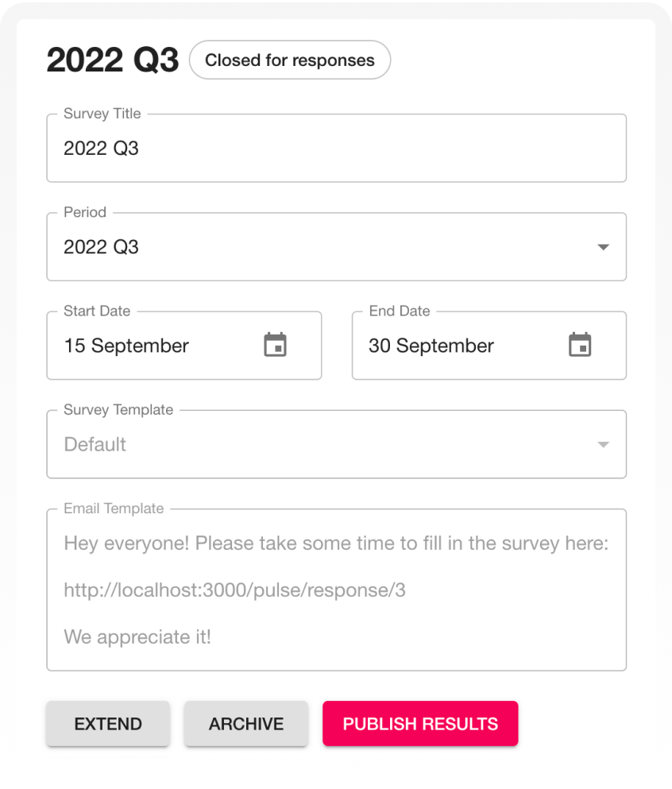Open the Period select showing 2022 Q3
This screenshot has height=789, width=672.
click(337, 246)
